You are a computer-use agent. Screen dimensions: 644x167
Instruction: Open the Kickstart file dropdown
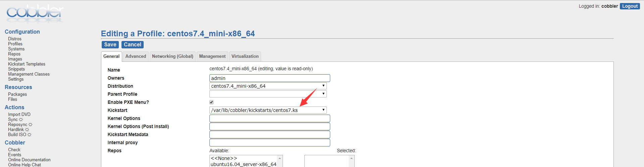[268, 110]
